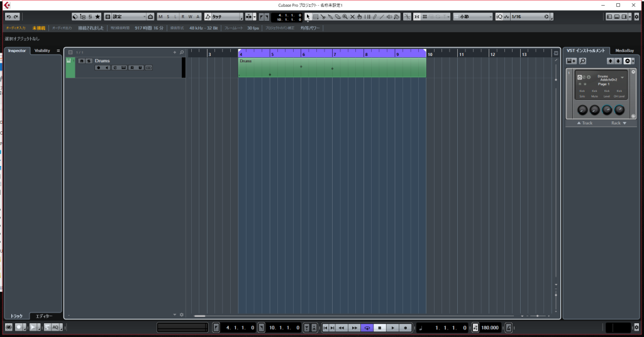Click the tempo value 180.000

tap(490, 328)
